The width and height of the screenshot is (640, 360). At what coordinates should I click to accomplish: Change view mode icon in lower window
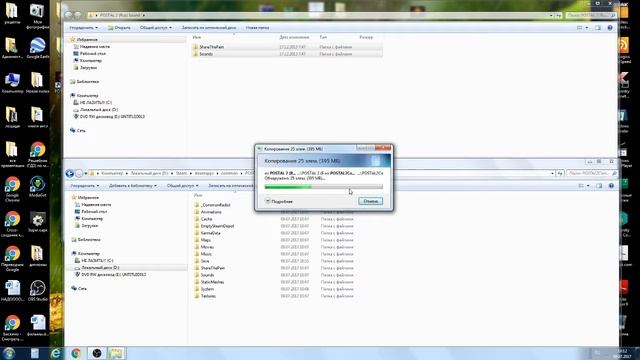pos(581,186)
